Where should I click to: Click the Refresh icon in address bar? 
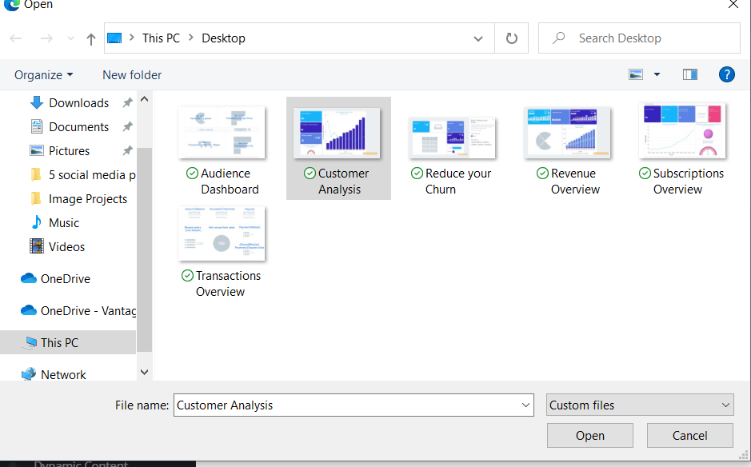[511, 38]
